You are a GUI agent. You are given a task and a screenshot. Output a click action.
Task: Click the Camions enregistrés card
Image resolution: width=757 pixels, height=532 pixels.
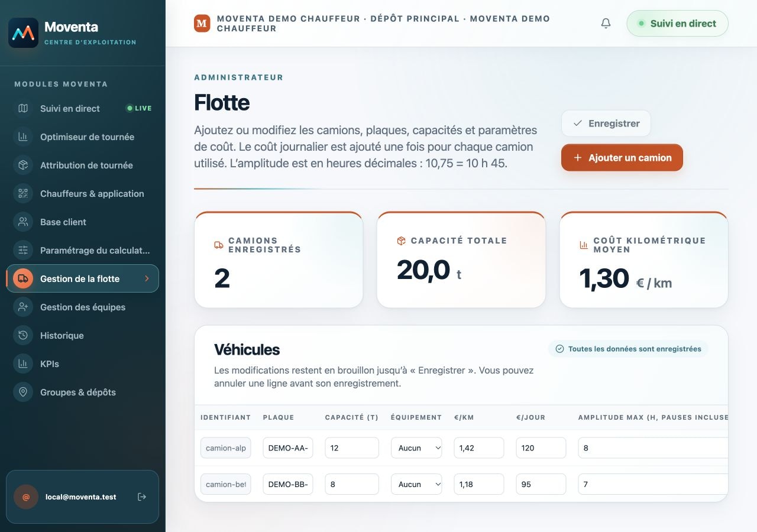coord(279,259)
